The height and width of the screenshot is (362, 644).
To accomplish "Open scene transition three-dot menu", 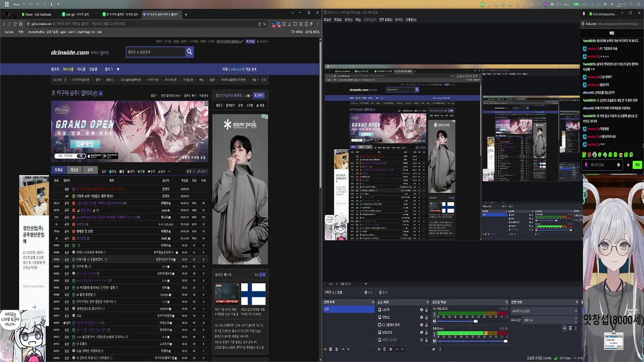I will (576, 328).
